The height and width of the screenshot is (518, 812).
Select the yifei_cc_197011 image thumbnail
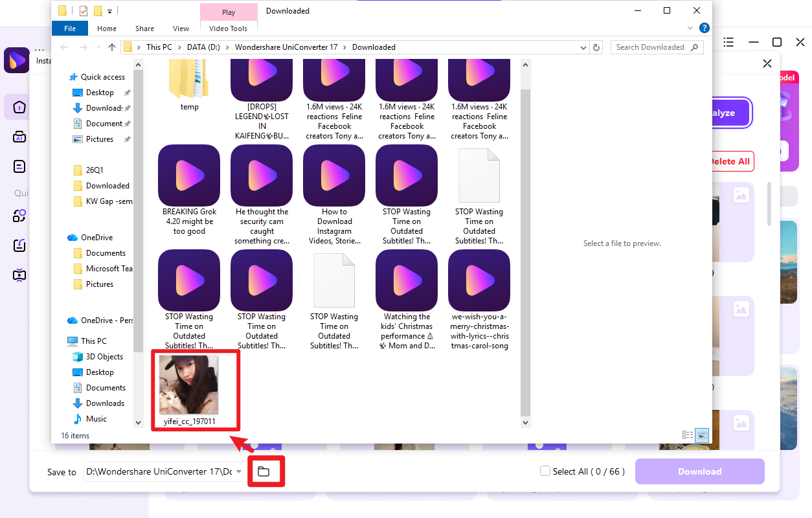189,387
